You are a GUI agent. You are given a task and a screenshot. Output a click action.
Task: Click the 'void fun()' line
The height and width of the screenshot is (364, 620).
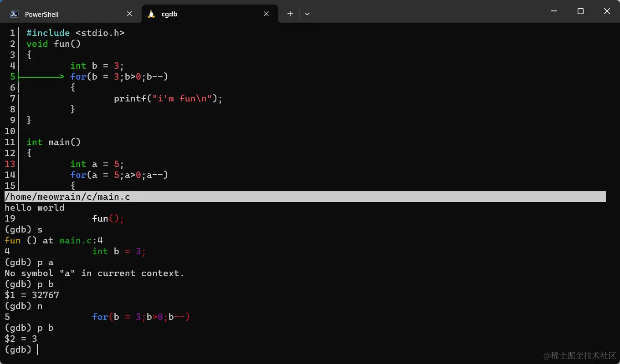pos(53,44)
